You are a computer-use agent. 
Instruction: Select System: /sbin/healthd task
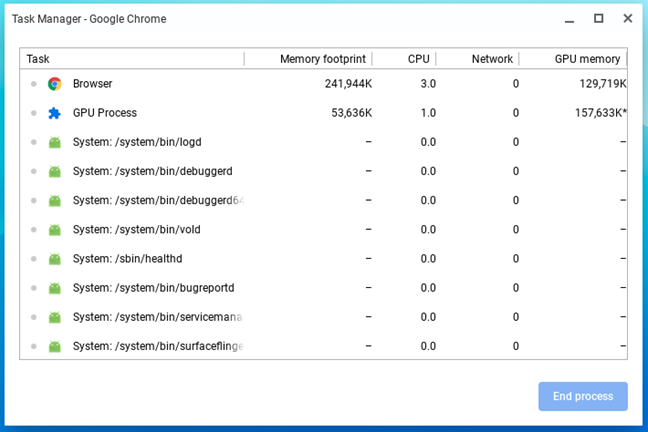(x=324, y=259)
